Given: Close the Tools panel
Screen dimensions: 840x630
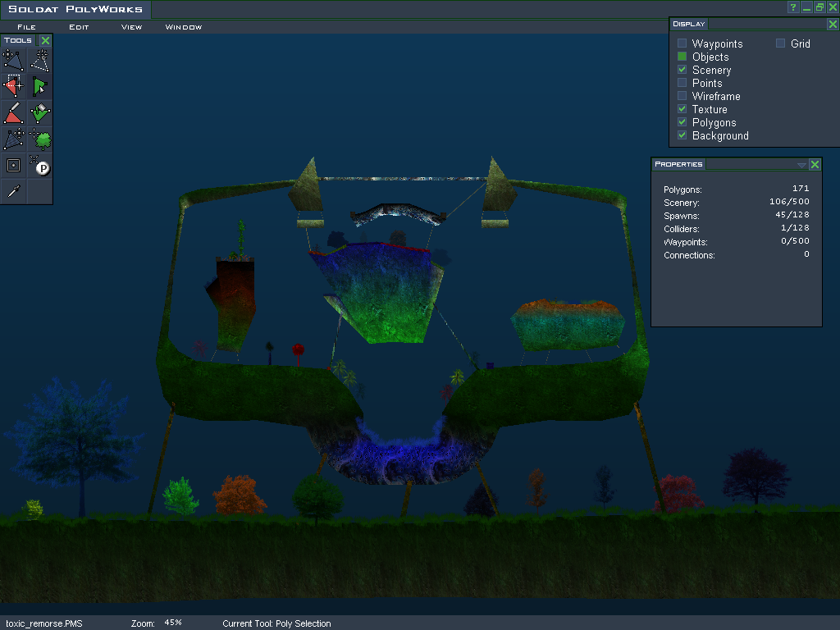Looking at the screenshot, I should click(x=45, y=40).
